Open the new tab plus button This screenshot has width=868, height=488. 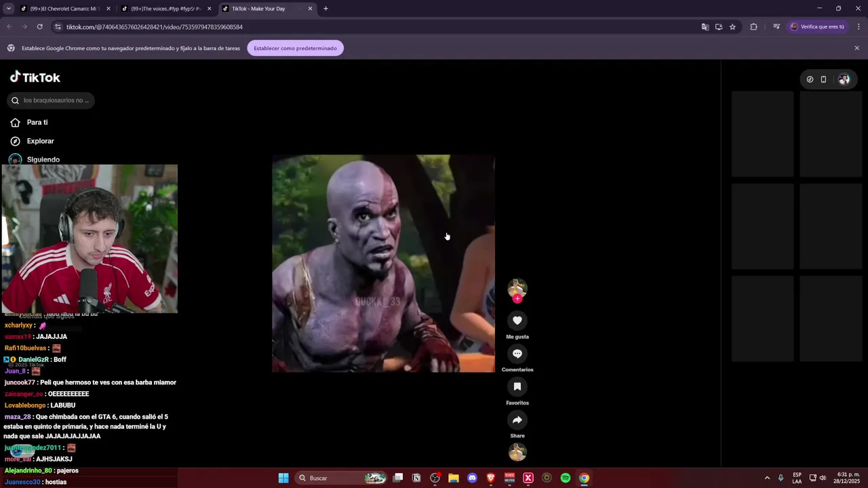(x=325, y=9)
